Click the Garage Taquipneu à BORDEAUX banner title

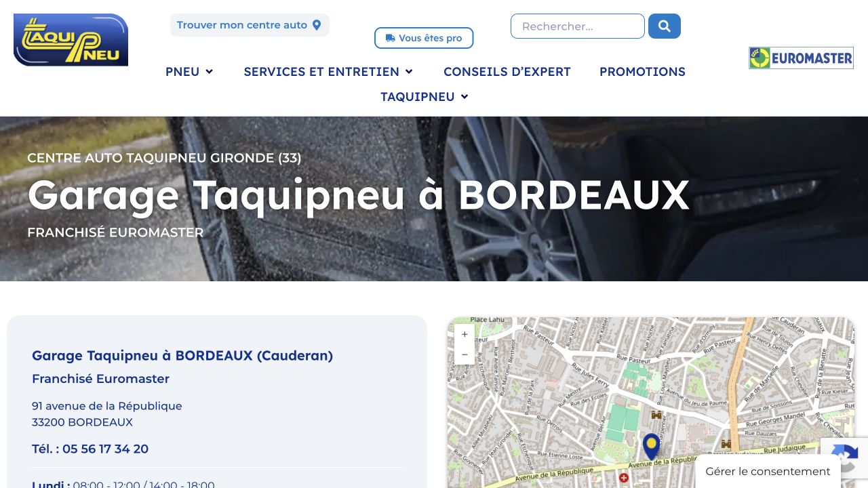tap(358, 195)
